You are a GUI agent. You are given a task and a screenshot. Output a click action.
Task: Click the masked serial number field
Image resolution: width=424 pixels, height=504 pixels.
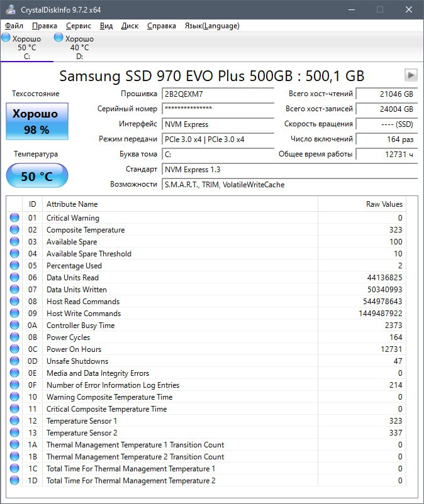(x=218, y=109)
